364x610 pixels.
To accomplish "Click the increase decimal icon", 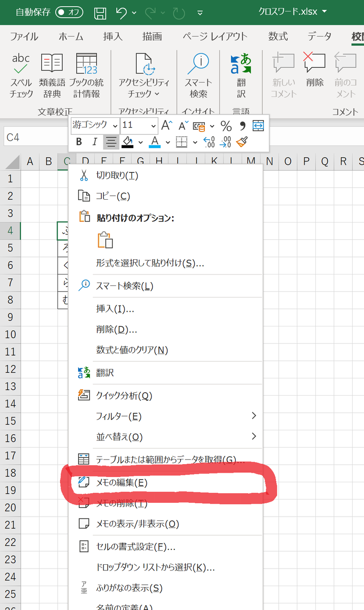I will point(209,142).
